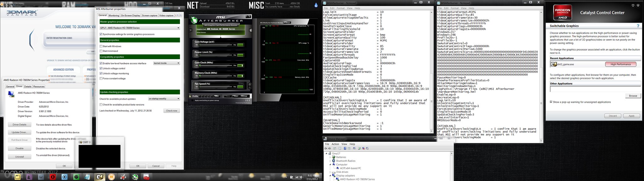Image resolution: width=644 pixels, height=181 pixels.
Task: Click the AMD Radeon display adapter icon
Action: (x=338, y=179)
